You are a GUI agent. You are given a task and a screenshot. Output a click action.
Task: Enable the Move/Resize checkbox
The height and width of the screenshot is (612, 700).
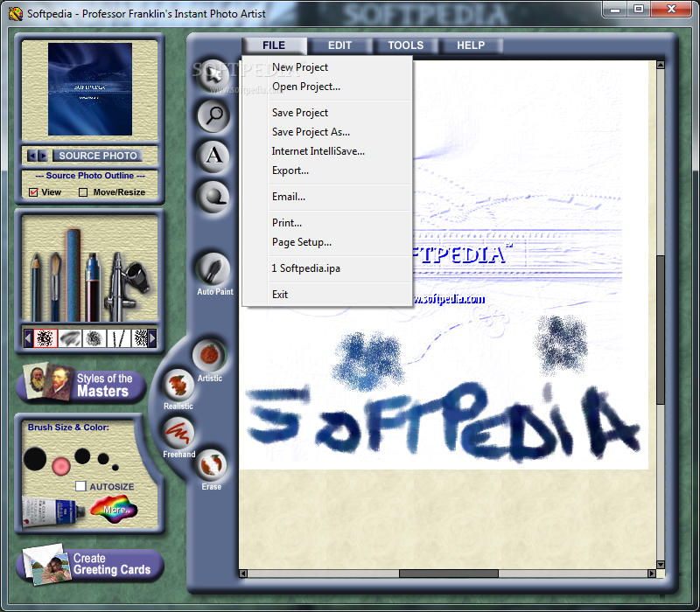pyautogui.click(x=83, y=192)
